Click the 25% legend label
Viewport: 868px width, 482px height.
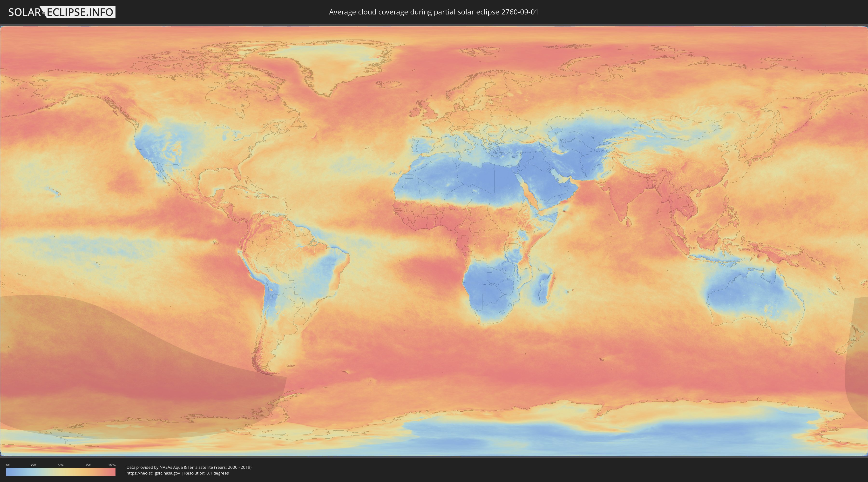coord(33,465)
